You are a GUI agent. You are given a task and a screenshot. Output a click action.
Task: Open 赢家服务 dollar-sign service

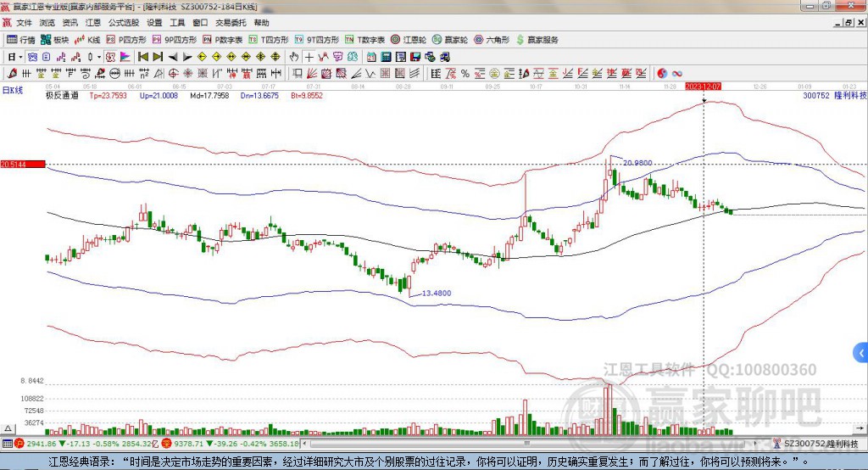(x=537, y=40)
